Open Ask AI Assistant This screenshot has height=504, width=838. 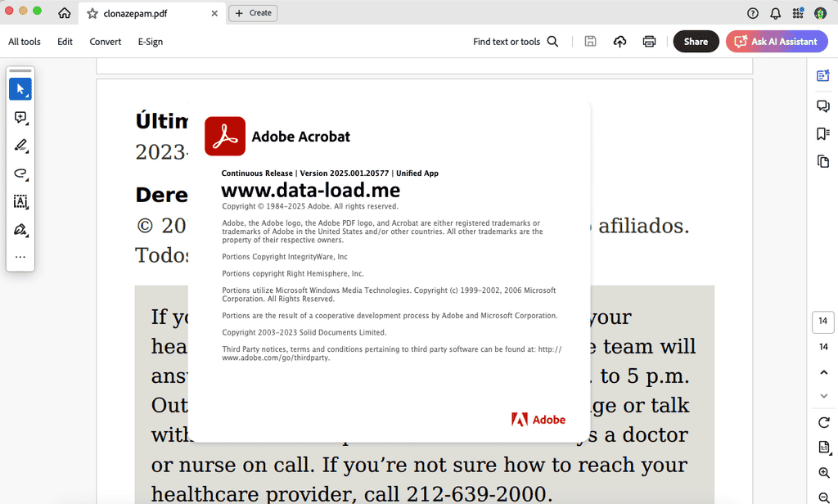coord(777,41)
